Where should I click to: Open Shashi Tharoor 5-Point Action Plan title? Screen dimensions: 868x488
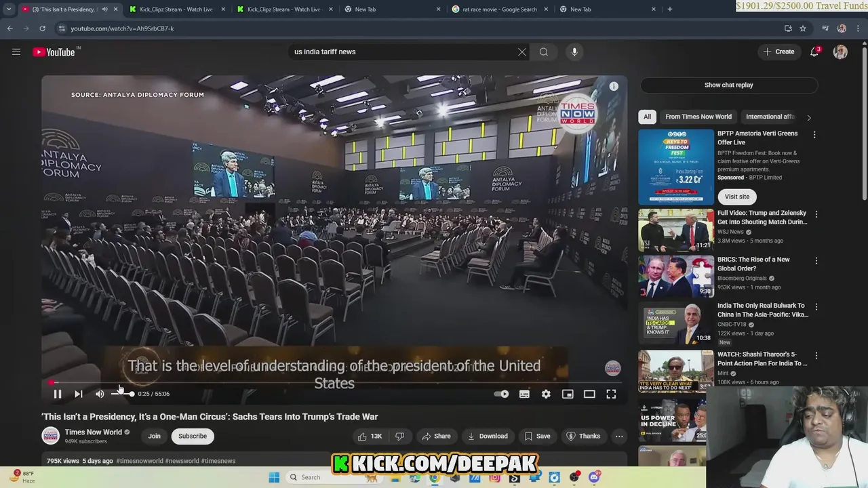click(762, 359)
